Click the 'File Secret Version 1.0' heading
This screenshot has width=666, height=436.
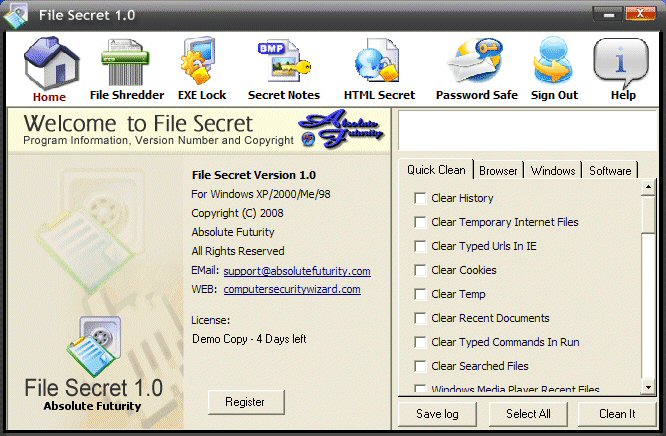(254, 175)
